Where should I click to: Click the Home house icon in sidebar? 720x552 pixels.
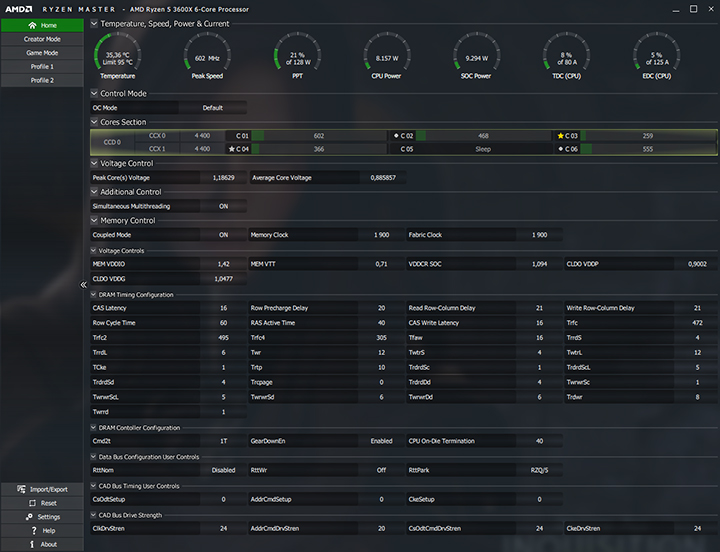(32, 25)
